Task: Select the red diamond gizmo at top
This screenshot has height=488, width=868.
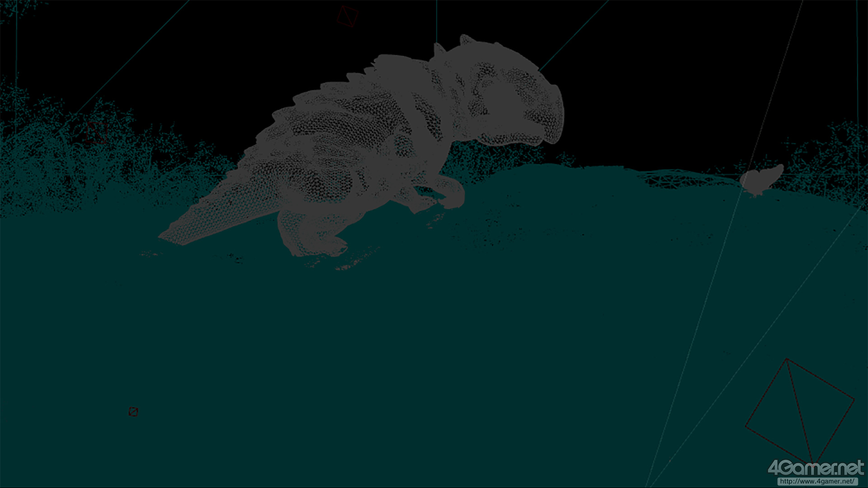Action: coord(347,16)
